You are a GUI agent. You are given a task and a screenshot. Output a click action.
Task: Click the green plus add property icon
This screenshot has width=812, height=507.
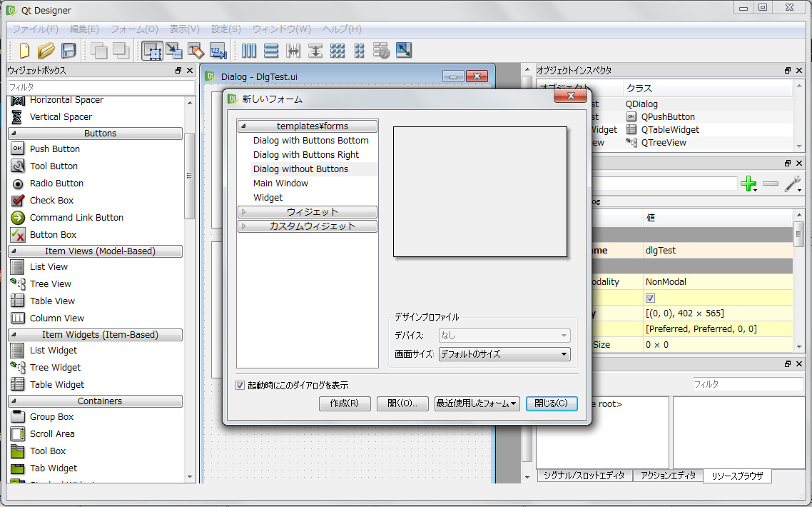[748, 184]
